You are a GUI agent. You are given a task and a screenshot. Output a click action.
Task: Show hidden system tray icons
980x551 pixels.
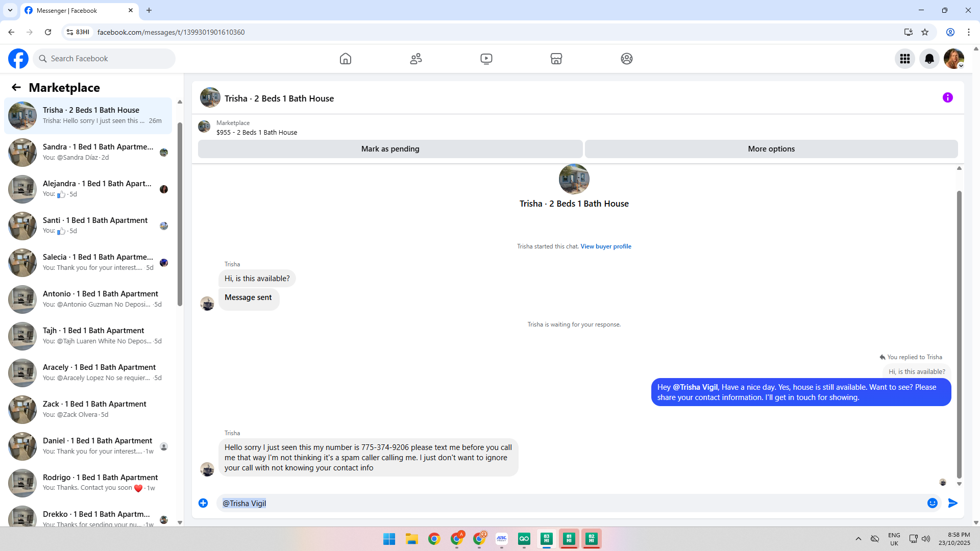click(859, 539)
